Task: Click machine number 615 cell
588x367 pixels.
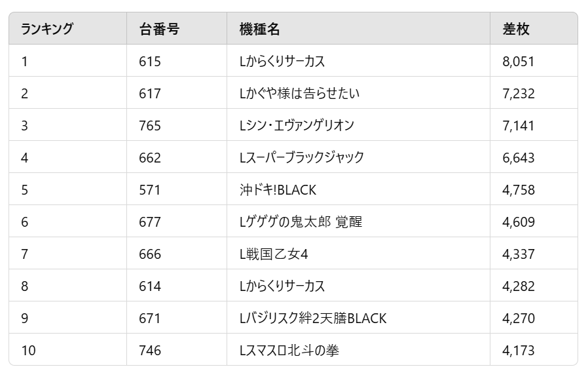Action: pos(177,61)
